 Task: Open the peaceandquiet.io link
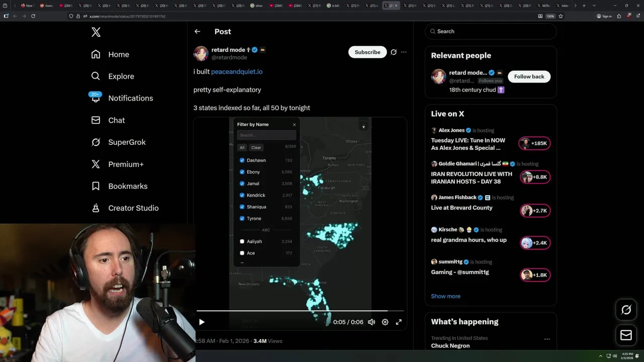(237, 72)
